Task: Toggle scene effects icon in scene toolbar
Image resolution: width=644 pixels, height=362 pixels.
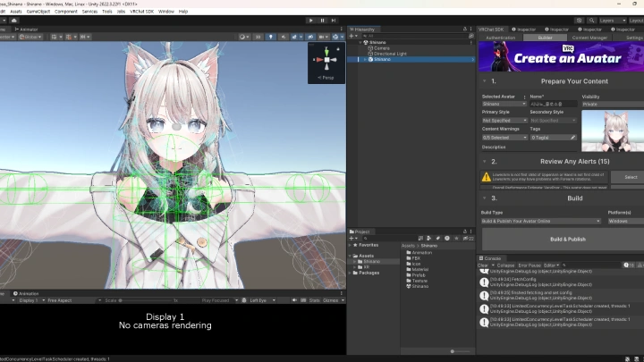Action: pos(296,37)
